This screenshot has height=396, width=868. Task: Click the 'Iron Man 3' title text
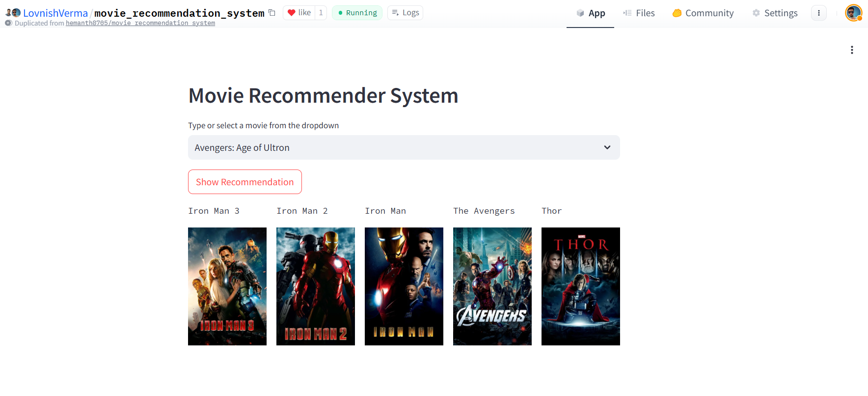point(214,211)
